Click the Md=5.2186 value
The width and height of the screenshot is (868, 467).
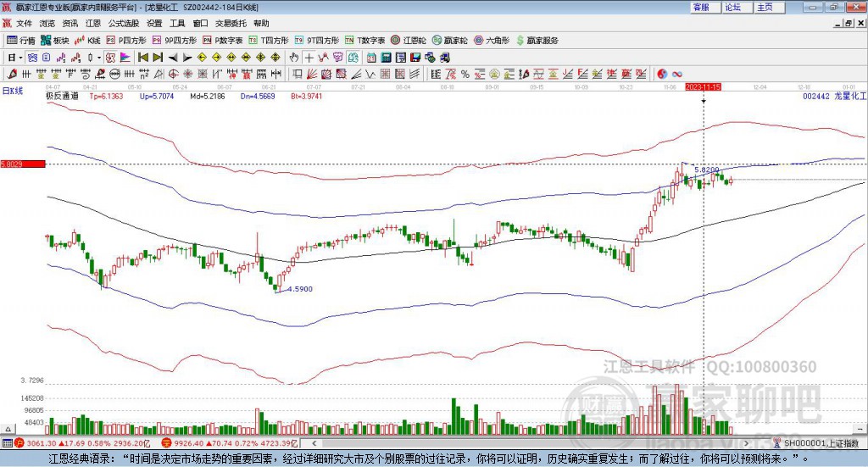pyautogui.click(x=208, y=96)
